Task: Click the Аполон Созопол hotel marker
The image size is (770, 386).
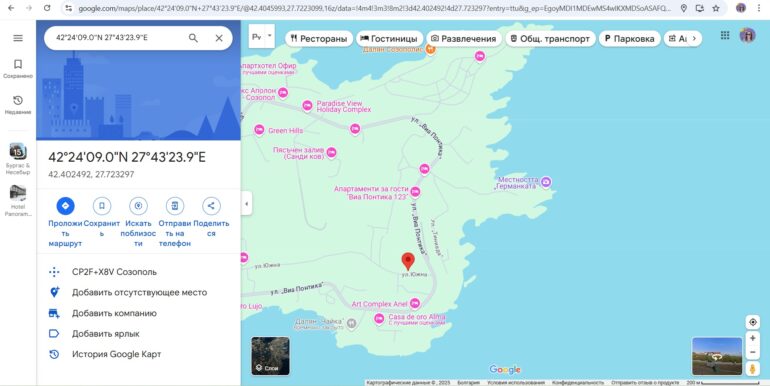Action: [x=283, y=92]
